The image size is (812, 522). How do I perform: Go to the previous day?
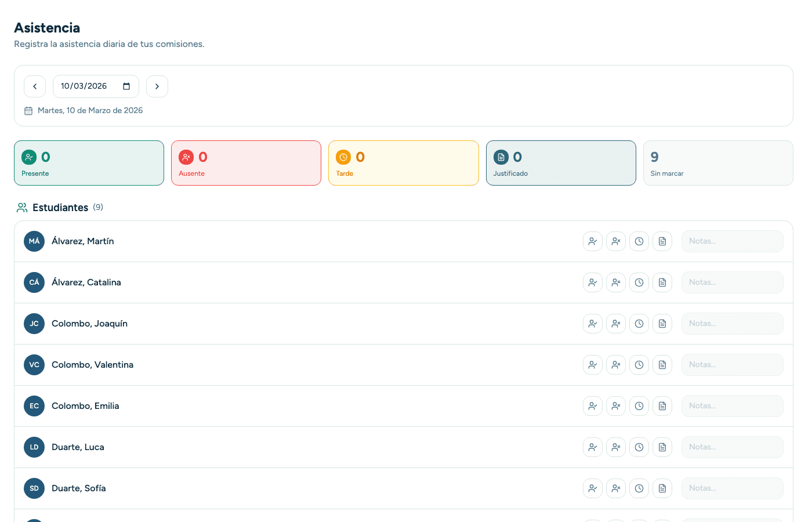35,86
